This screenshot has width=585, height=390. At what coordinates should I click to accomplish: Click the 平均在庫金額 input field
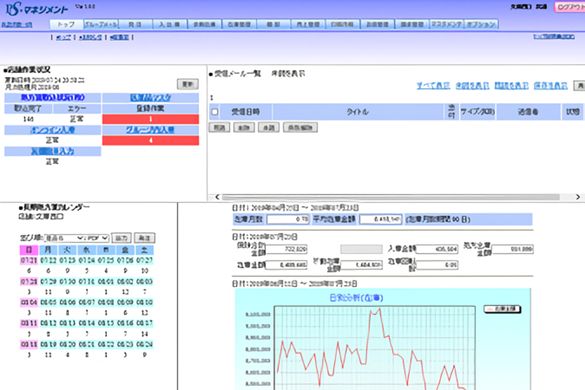coord(381,219)
